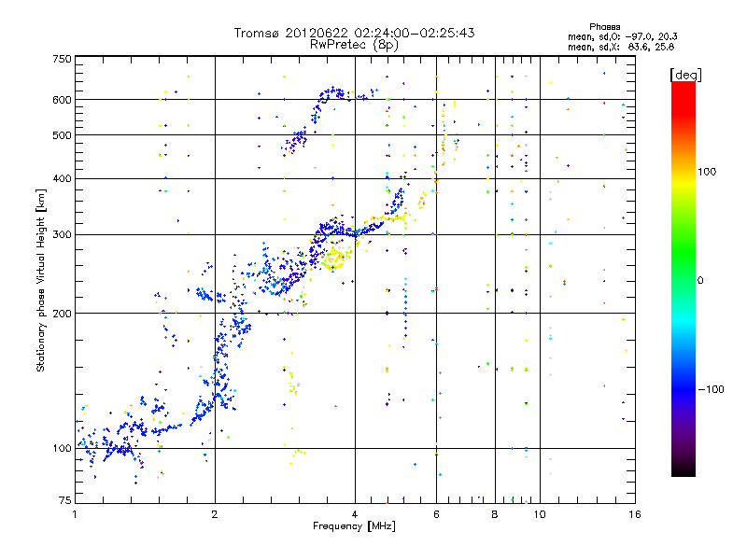Click the y-axis '75' tick label
The image size is (747, 560).
[x=65, y=500]
